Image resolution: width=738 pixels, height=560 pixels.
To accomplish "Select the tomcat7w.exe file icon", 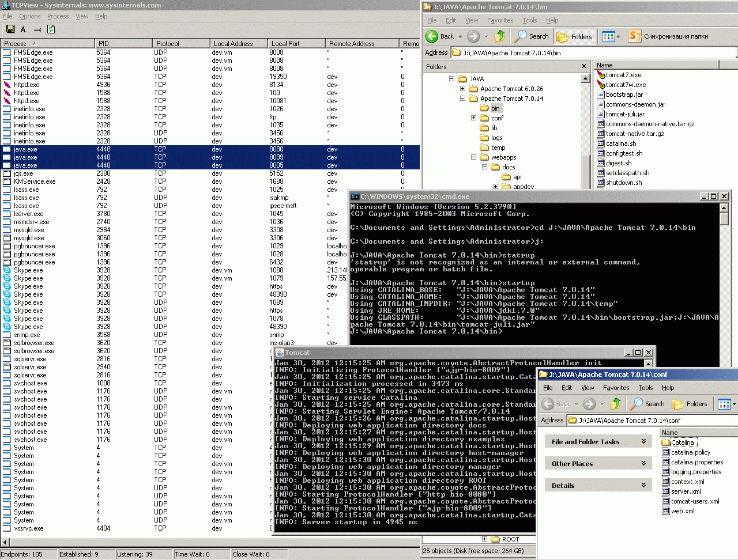I will pos(601,85).
